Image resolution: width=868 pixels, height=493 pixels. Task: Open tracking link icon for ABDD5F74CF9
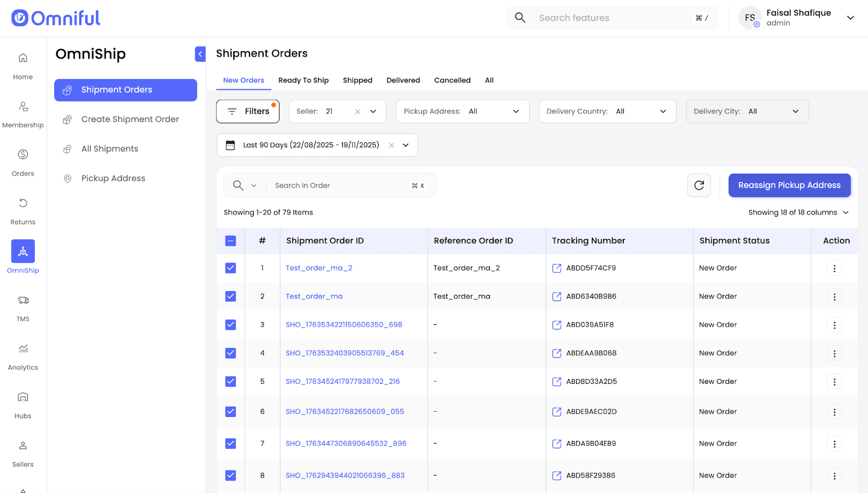[557, 268]
